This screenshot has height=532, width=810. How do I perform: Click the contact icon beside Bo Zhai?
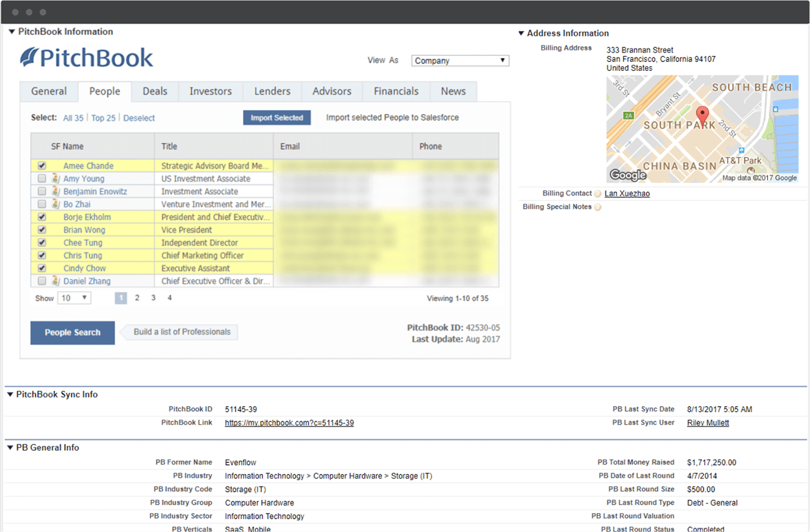click(x=56, y=204)
